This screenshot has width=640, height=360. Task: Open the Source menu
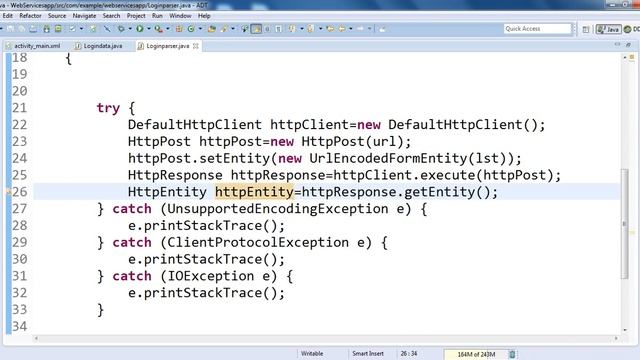(x=57, y=16)
